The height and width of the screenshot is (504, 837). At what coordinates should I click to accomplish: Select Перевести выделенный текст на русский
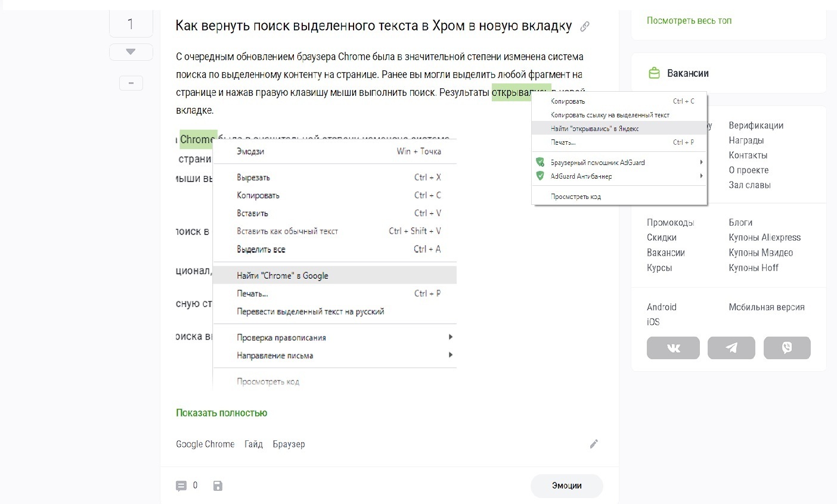335,311
